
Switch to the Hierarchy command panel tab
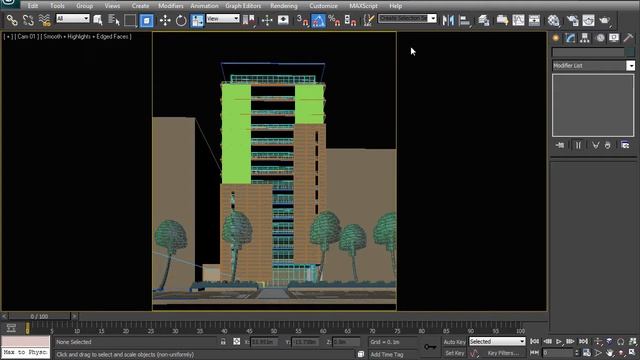[584, 38]
